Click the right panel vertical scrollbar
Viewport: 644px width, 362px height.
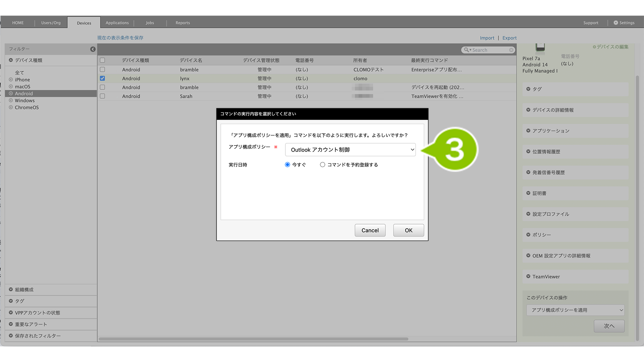[637, 208]
